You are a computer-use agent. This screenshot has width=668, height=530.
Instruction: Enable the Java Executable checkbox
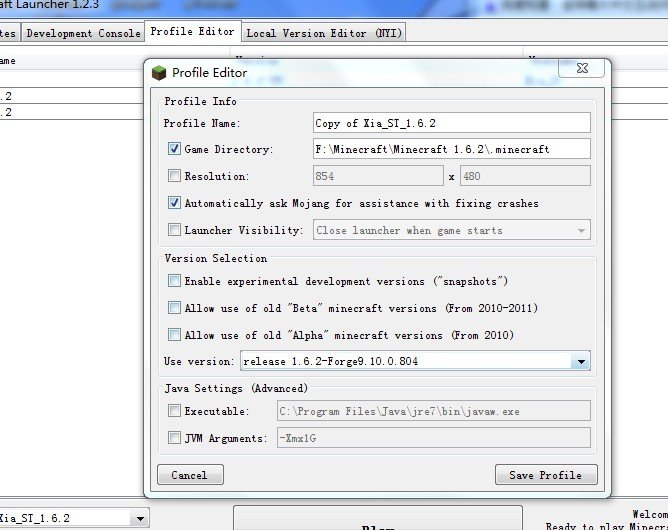click(x=175, y=410)
